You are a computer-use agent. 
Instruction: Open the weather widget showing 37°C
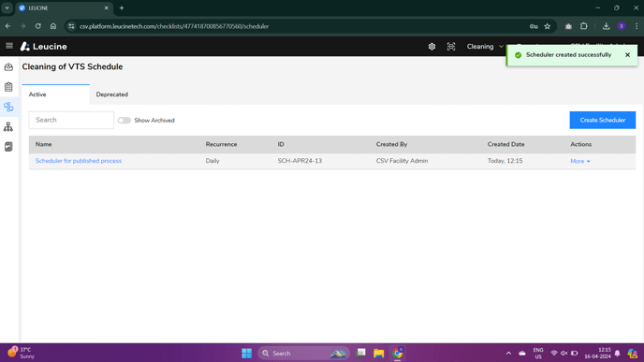[21, 353]
